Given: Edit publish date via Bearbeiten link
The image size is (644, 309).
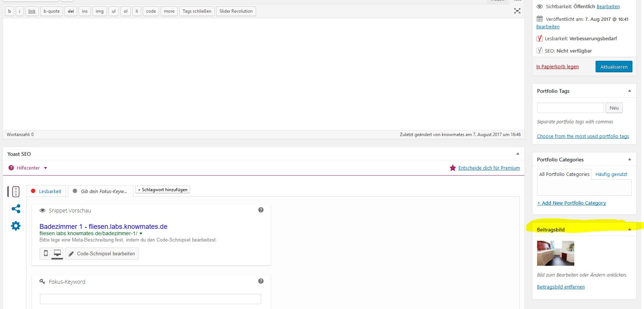Looking at the screenshot, I should coord(547,27).
